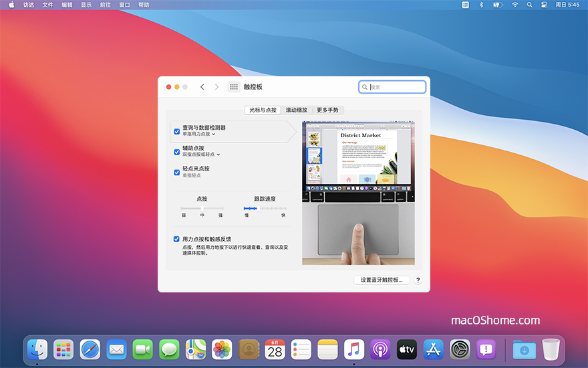Show all preferences grid icon
Image resolution: width=588 pixels, height=368 pixels.
pyautogui.click(x=234, y=87)
